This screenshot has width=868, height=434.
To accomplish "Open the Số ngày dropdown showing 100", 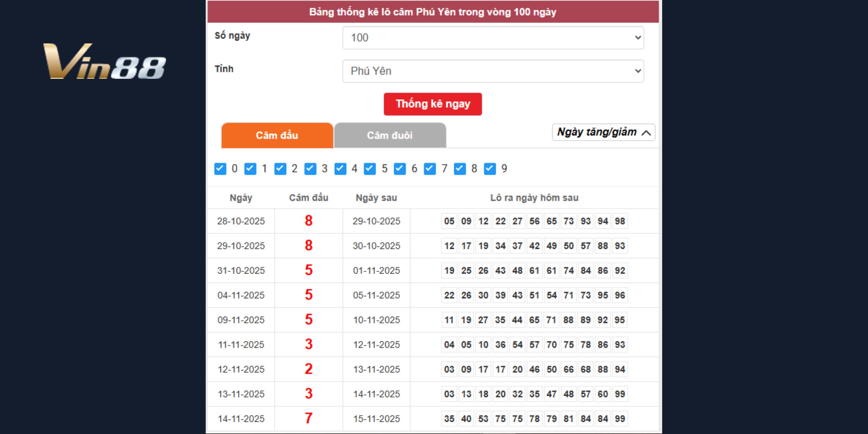I will [493, 37].
